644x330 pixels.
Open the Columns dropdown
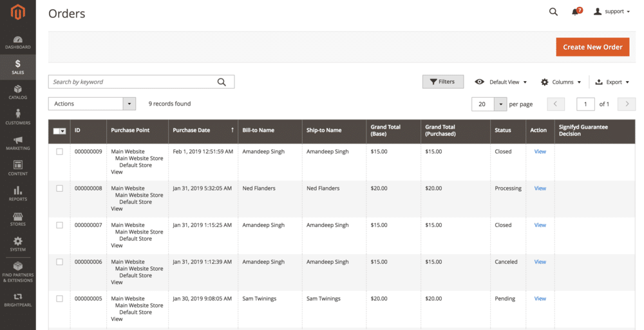tap(561, 82)
